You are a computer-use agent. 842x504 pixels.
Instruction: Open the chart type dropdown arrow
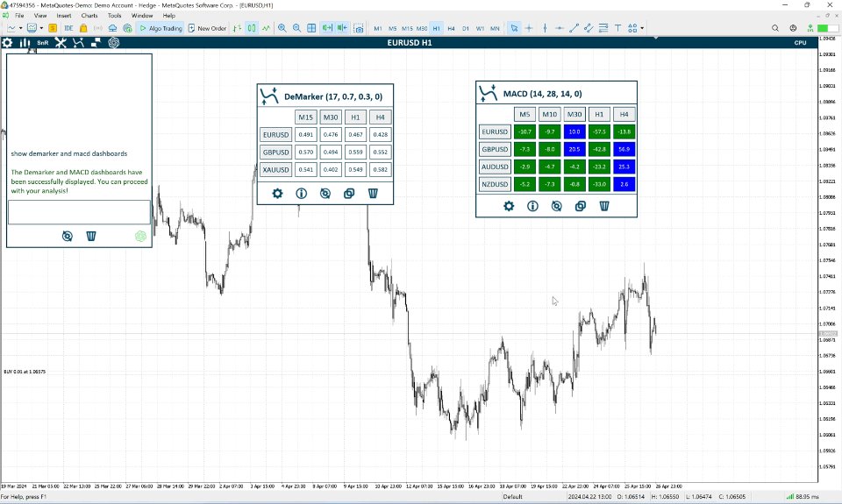[20, 28]
